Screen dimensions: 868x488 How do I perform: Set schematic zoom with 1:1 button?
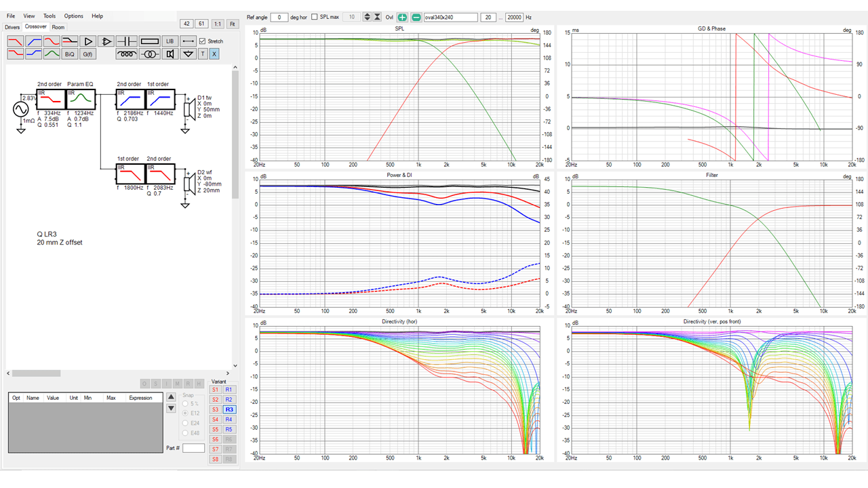click(218, 24)
